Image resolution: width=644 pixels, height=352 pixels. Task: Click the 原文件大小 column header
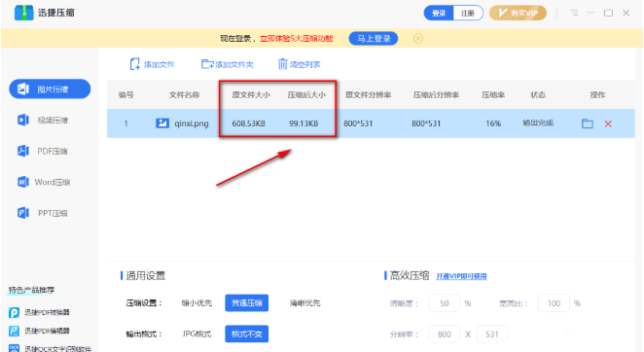click(x=251, y=95)
